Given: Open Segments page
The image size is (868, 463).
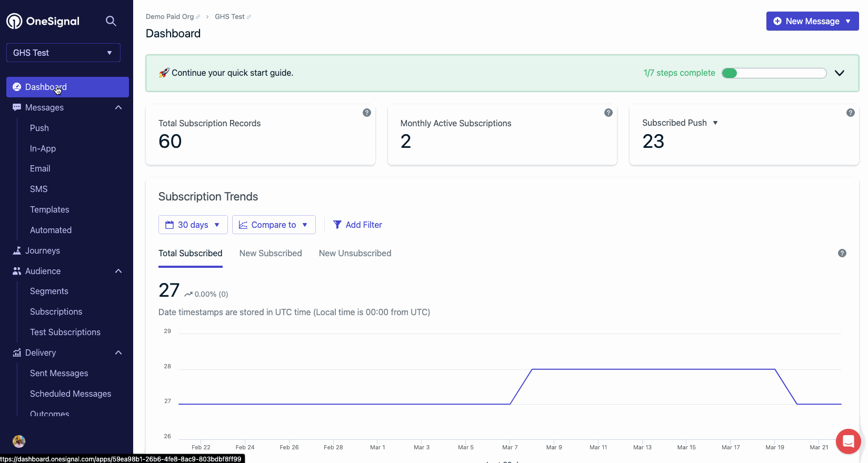Looking at the screenshot, I should (49, 291).
